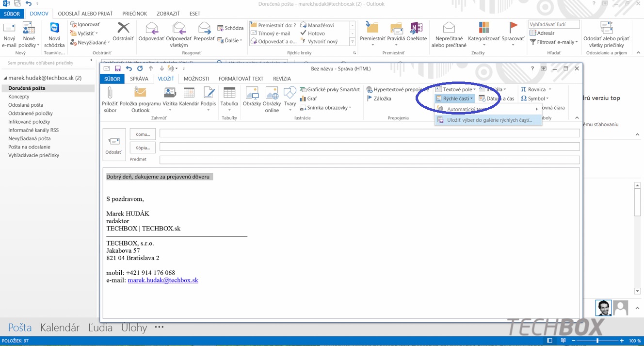Open Adresár address book
Image resolution: width=644 pixels, height=346 pixels.
(542, 33)
